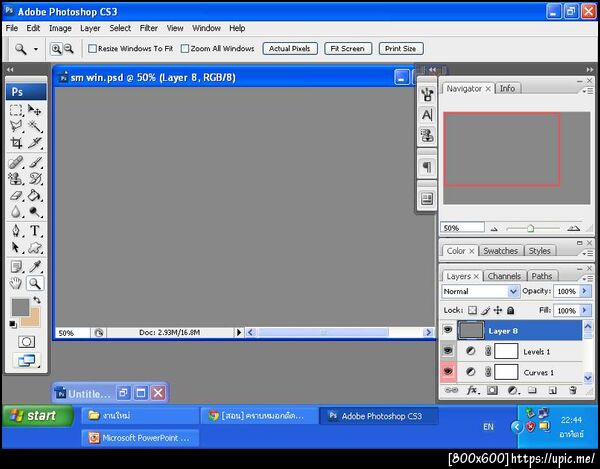Screen dimensions: 600x469
Task: Click the Actual Pixels button
Action: coord(290,49)
